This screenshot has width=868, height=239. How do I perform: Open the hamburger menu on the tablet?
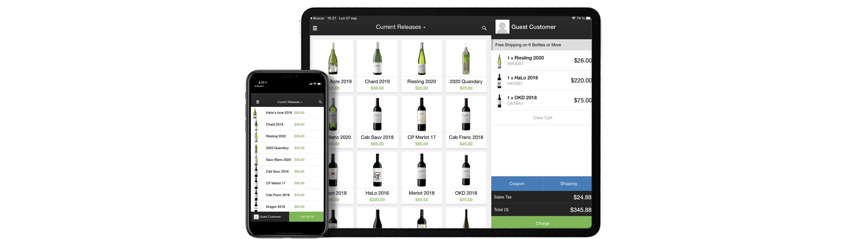(315, 28)
